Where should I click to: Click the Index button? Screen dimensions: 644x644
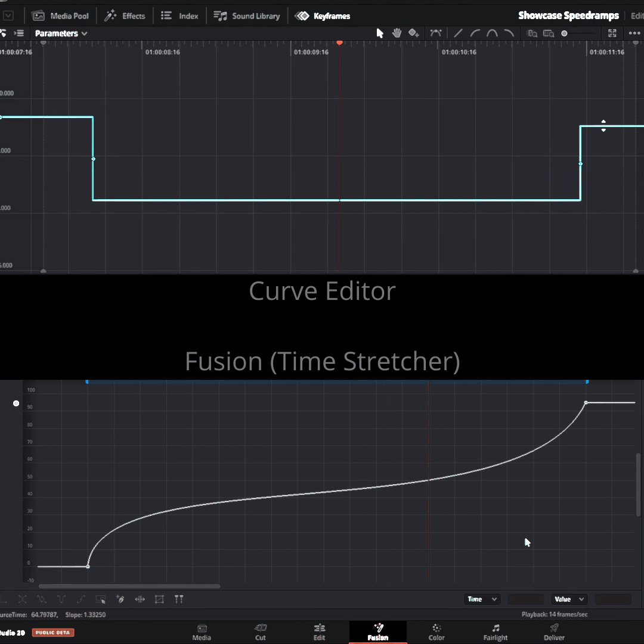coord(179,16)
